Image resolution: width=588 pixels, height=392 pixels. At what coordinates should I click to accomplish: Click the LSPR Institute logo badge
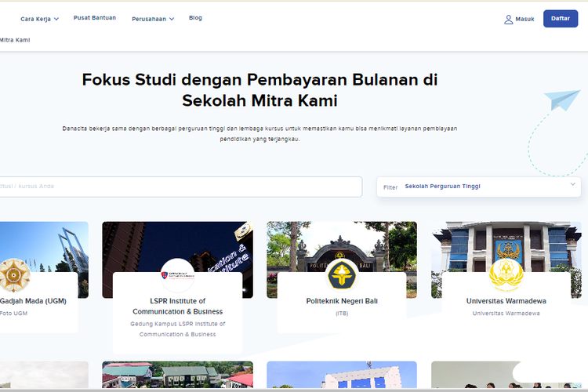point(177,275)
